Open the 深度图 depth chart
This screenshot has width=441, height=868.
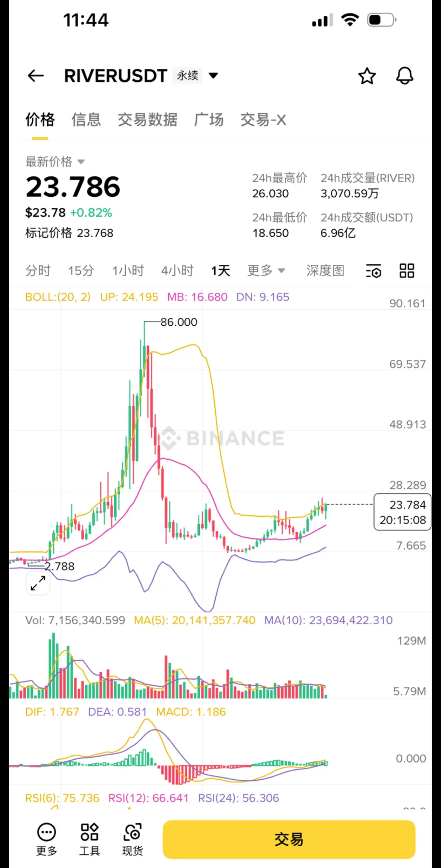click(x=325, y=270)
